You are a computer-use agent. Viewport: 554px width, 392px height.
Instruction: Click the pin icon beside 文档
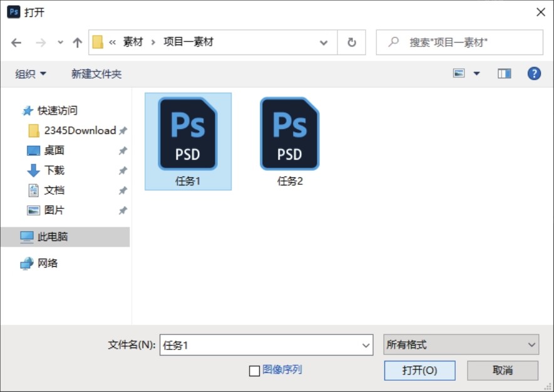123,191
